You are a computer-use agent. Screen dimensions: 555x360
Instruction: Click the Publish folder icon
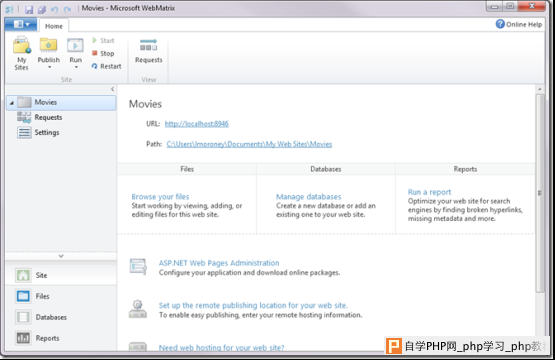point(48,46)
